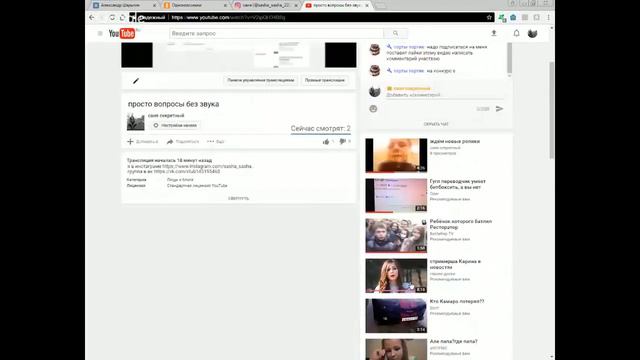640x360 pixels.
Task: Click the page vertical scrollbar thumb
Action: [551, 110]
